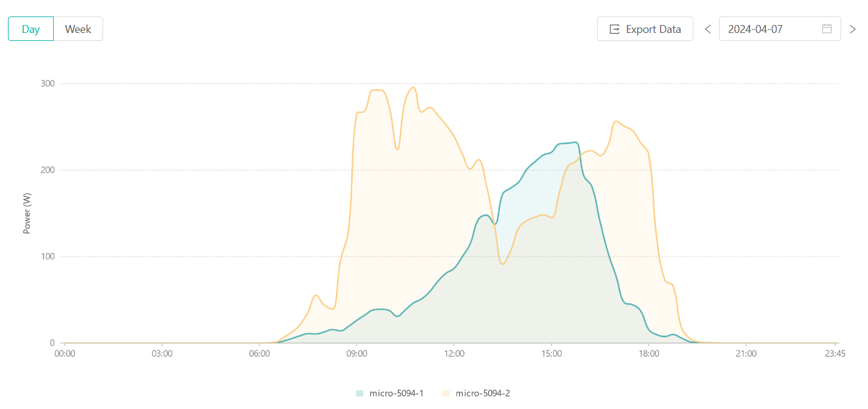This screenshot has width=868, height=409.
Task: Advance to the next day arrow
Action: [x=853, y=29]
